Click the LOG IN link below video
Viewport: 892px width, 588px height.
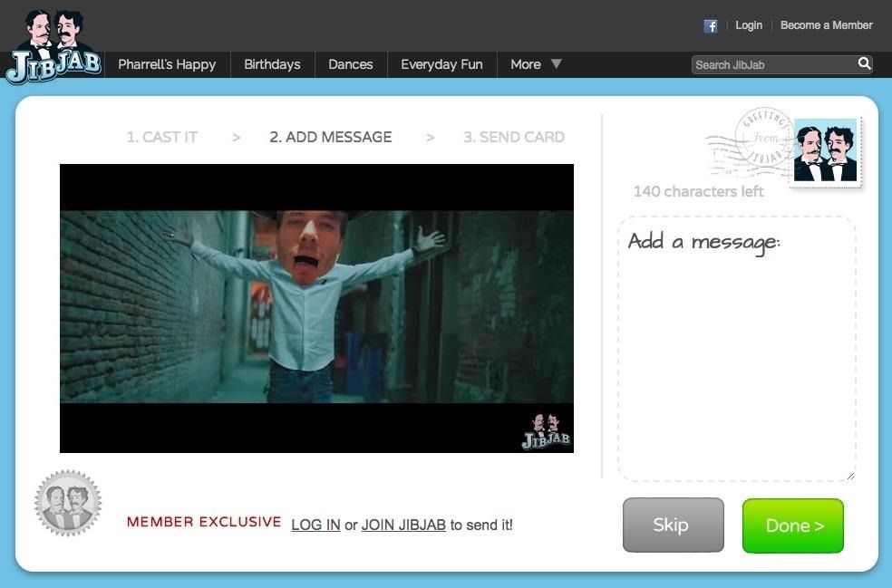click(x=315, y=525)
